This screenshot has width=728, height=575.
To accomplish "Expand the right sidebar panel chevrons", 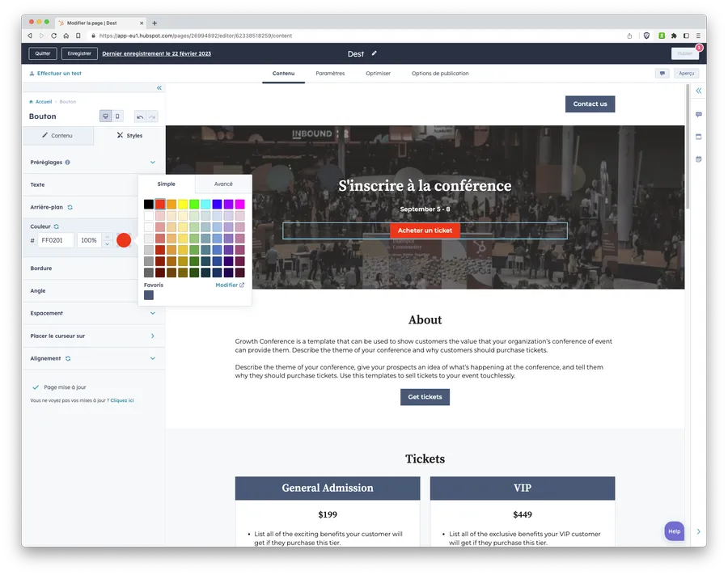I will coord(699,91).
